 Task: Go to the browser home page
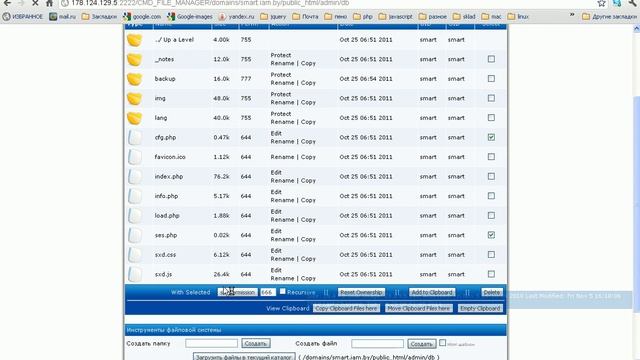[49, 3]
